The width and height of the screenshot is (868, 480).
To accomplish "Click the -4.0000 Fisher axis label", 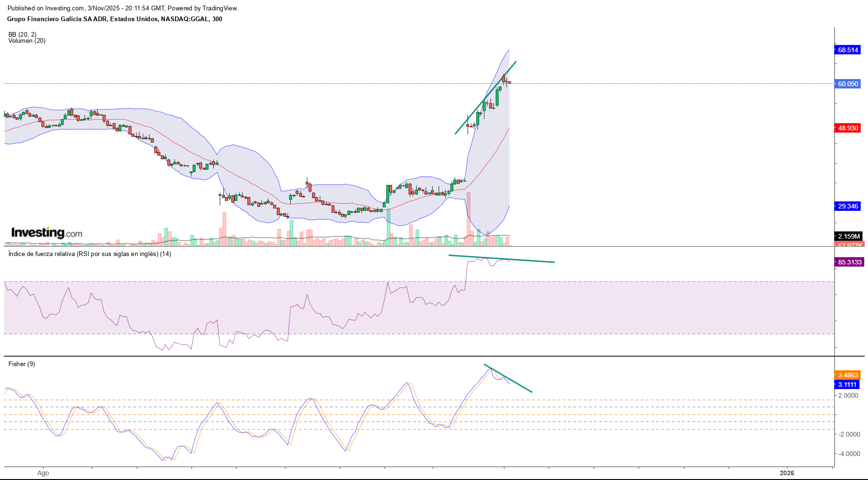I will point(850,454).
